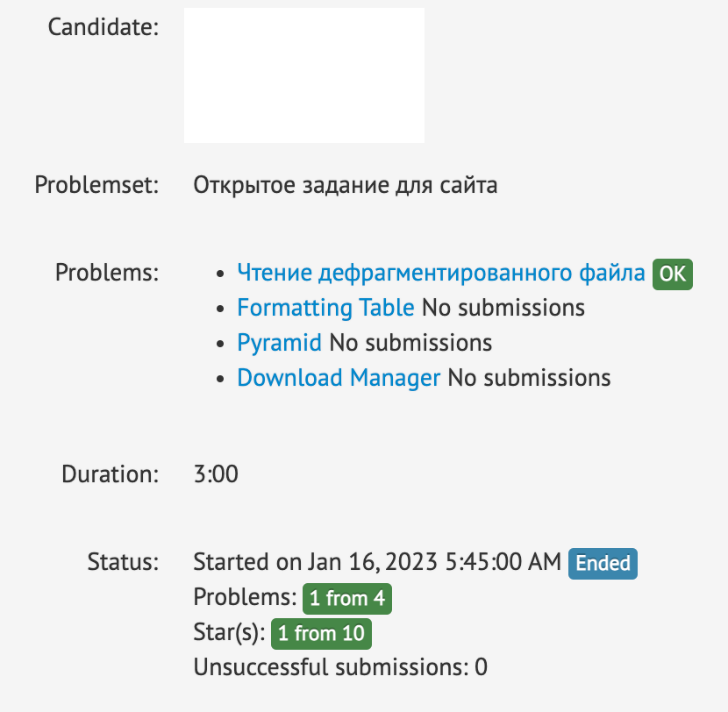This screenshot has height=712, width=728.
Task: Click the '1 from 10' stars badge
Action: pyautogui.click(x=322, y=633)
